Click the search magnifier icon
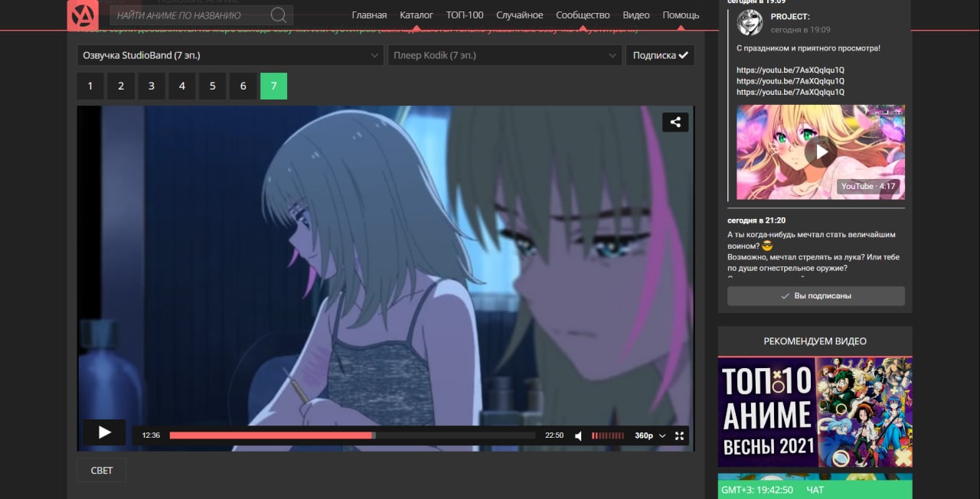980x499 pixels. pyautogui.click(x=279, y=15)
